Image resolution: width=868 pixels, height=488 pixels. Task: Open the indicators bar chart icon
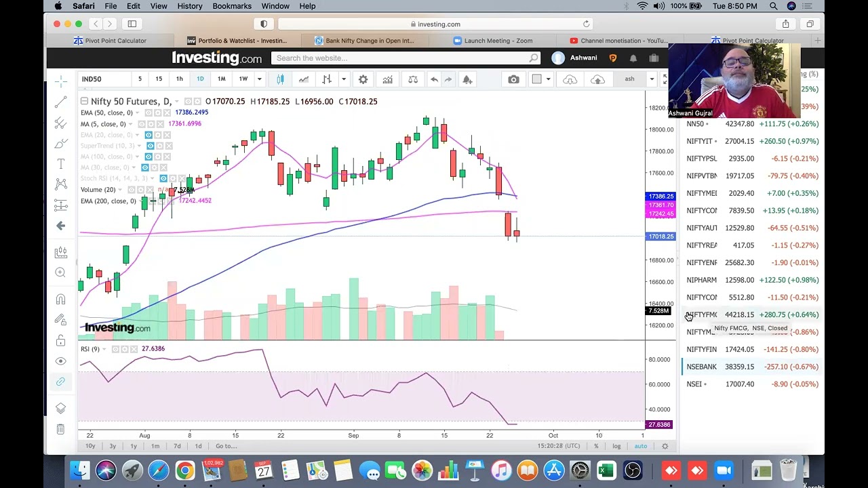[387, 79]
